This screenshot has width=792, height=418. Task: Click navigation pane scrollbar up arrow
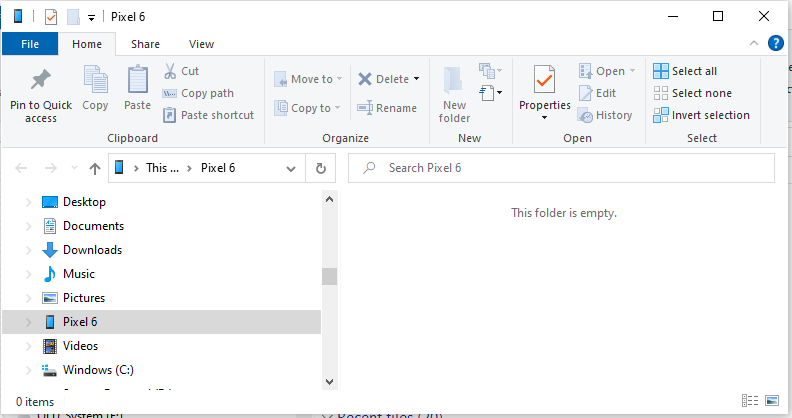(329, 199)
